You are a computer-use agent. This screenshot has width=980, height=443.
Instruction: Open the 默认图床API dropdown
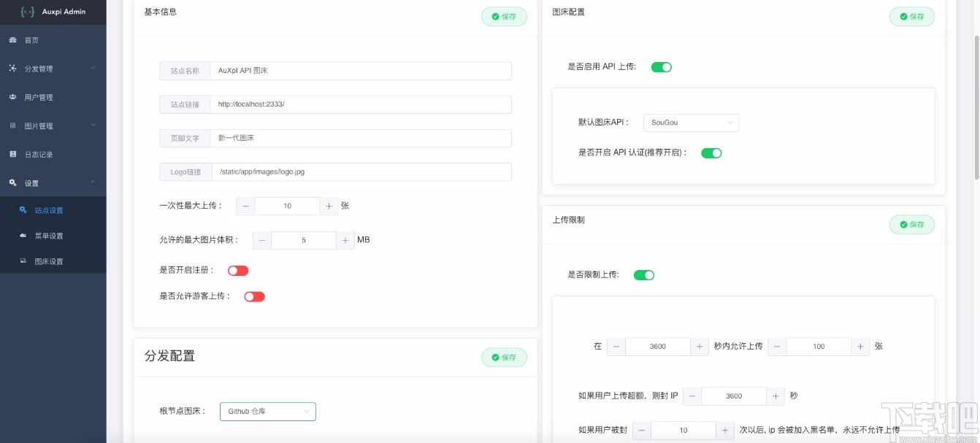click(690, 122)
